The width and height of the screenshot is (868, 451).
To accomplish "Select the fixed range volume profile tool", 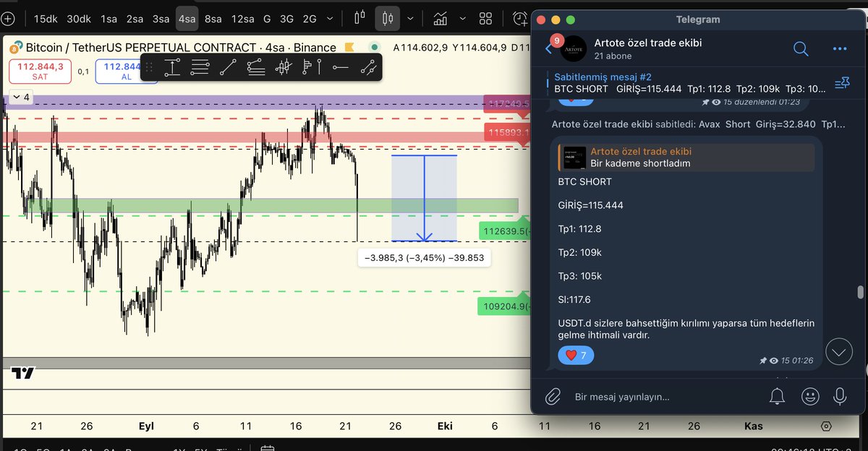I will click(x=312, y=68).
